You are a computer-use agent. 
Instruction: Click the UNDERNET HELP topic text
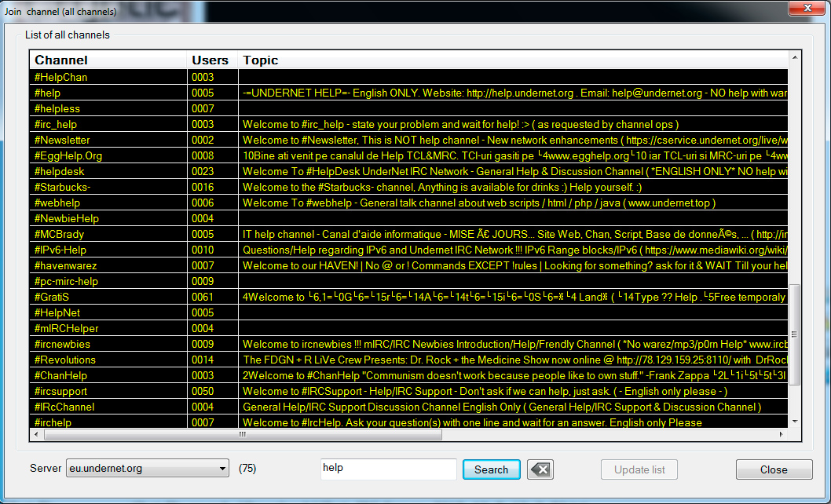515,93
